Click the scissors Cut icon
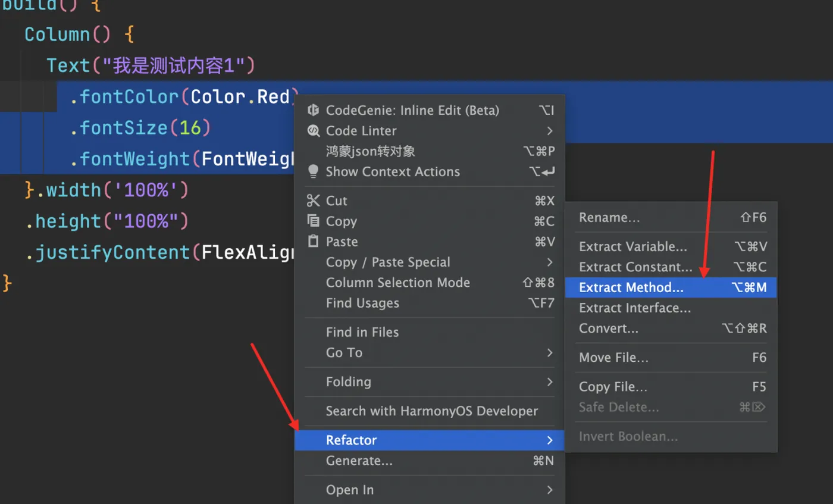 (313, 201)
